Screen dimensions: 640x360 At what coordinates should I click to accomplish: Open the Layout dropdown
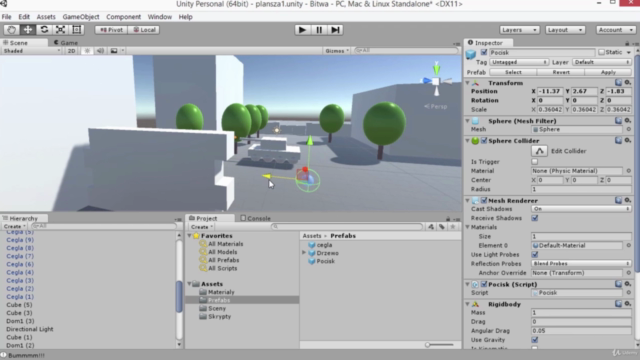pos(565,30)
